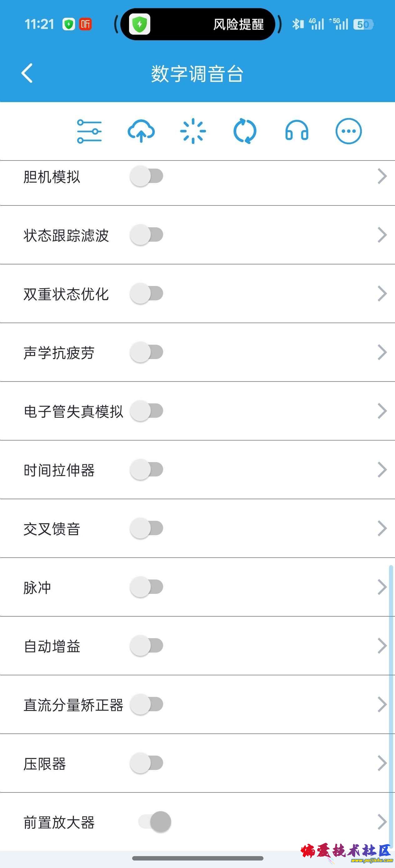Open the headphones icon
Viewport: 395px width, 868px height.
coord(297,131)
